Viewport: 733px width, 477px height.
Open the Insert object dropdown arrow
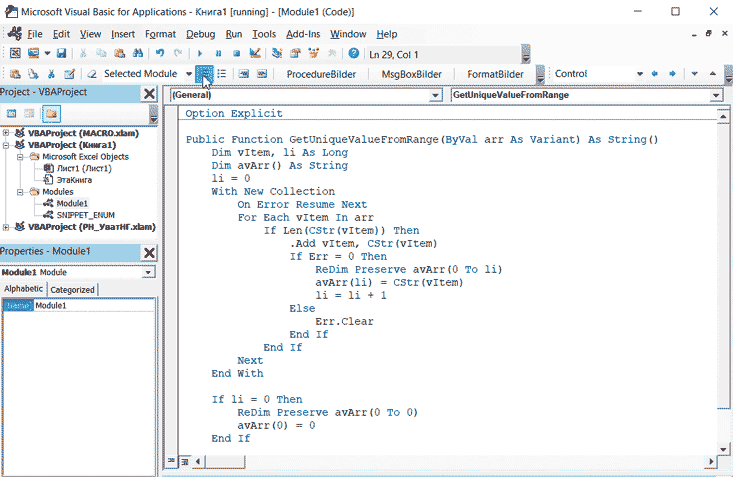click(x=47, y=53)
